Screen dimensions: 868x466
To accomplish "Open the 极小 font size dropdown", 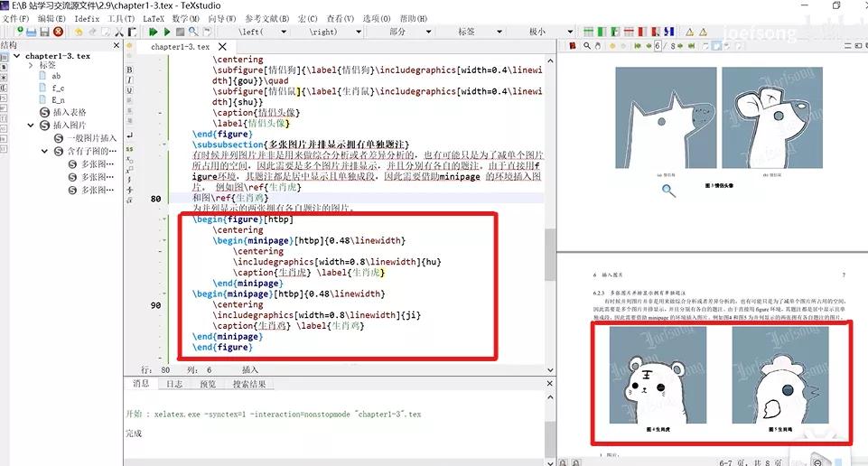I will [x=570, y=33].
